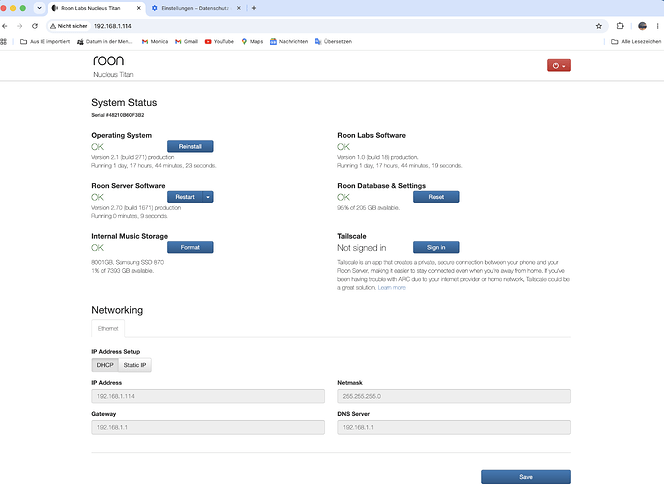This screenshot has width=664, height=500.
Task: Format the Internal Music Storage
Action: pos(190,247)
